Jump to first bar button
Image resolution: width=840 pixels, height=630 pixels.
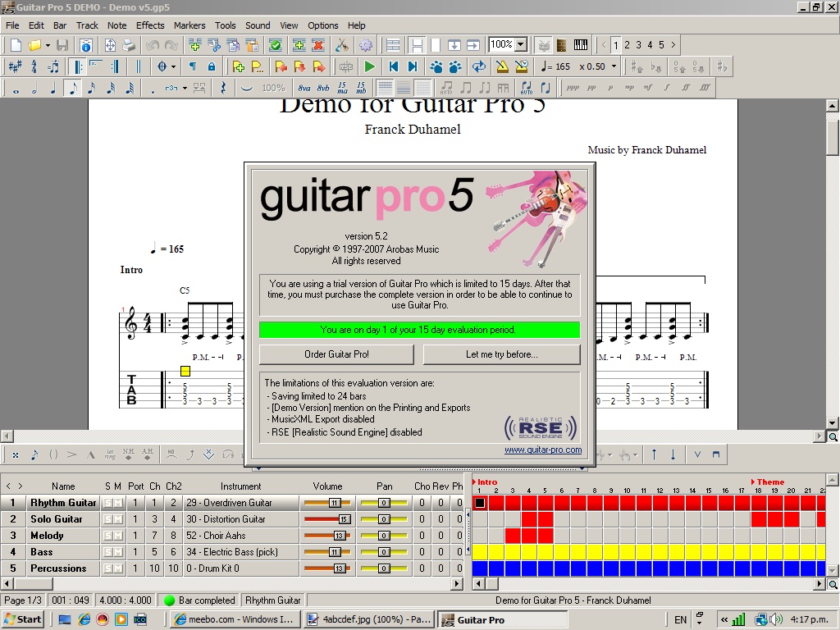point(394,67)
